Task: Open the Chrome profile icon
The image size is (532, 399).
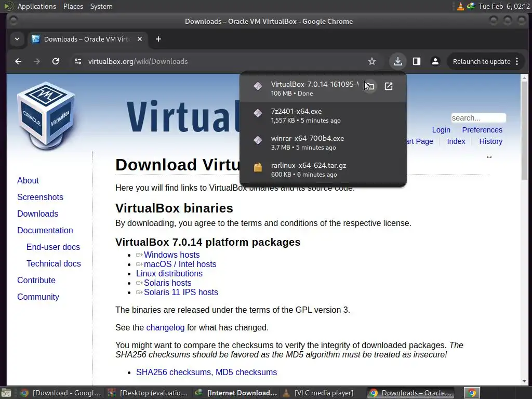Action: pos(435,61)
